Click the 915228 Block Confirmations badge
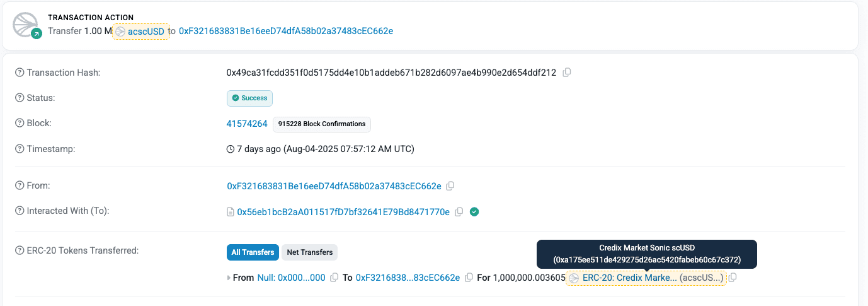Screen dimensions: 868x306 (322, 124)
